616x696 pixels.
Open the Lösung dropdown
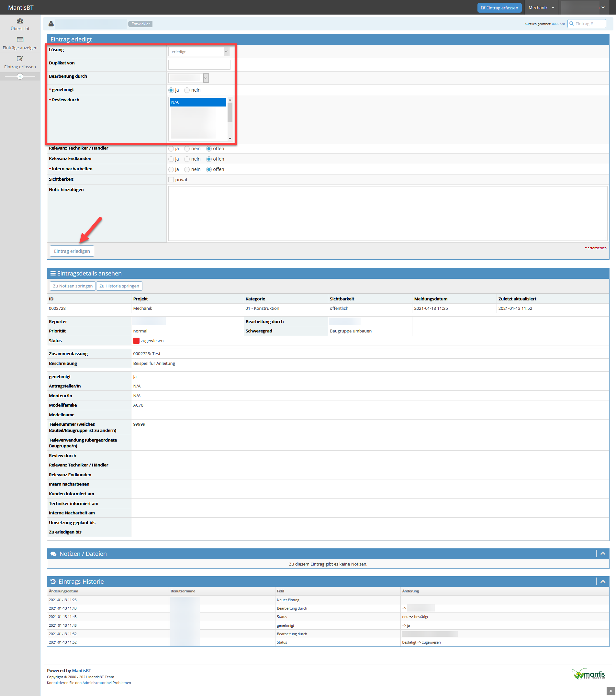pyautogui.click(x=199, y=52)
